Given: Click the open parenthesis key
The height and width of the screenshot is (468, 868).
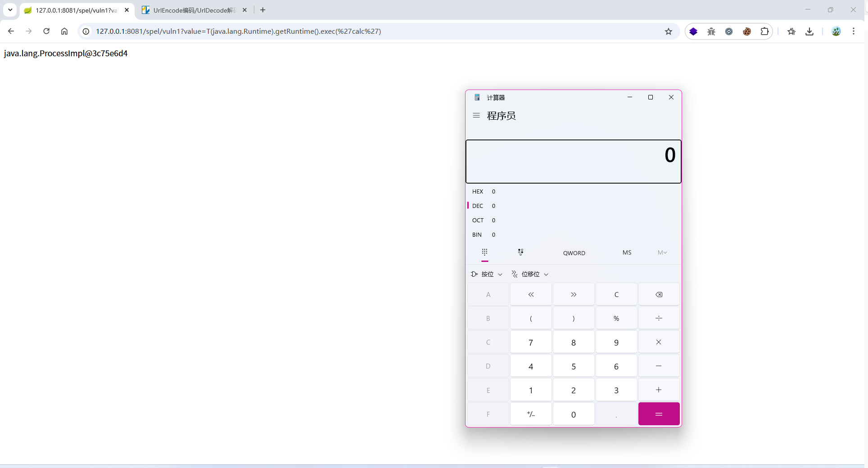Looking at the screenshot, I should [x=531, y=318].
